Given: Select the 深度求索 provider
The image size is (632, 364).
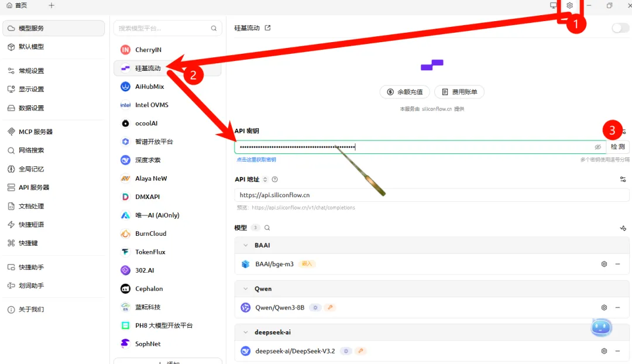Looking at the screenshot, I should point(168,160).
